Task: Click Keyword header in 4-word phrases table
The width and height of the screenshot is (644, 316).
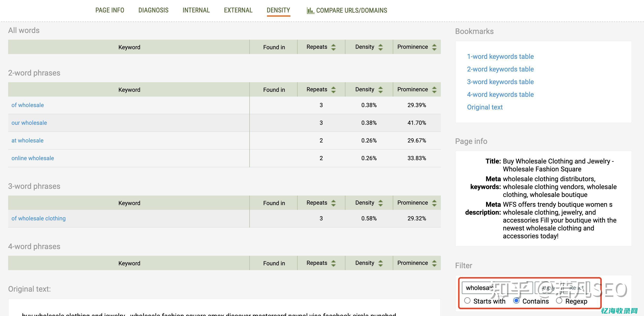Action: tap(129, 263)
